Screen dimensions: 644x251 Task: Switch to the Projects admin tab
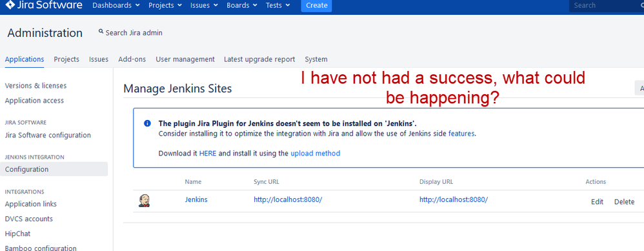click(66, 59)
